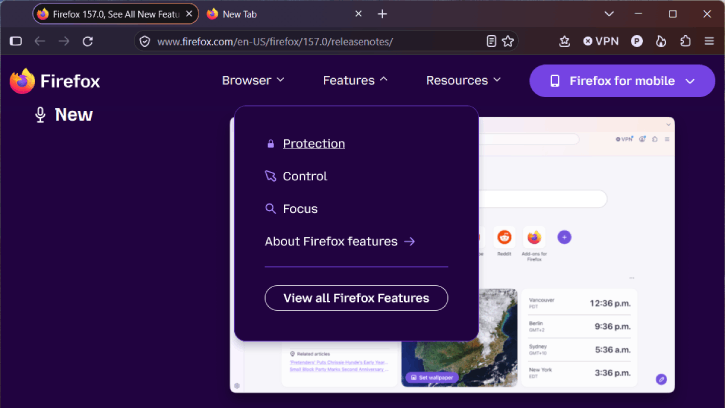Close the Firefox 157.0 release notes tab
This screenshot has height=408, width=725.
tap(189, 14)
